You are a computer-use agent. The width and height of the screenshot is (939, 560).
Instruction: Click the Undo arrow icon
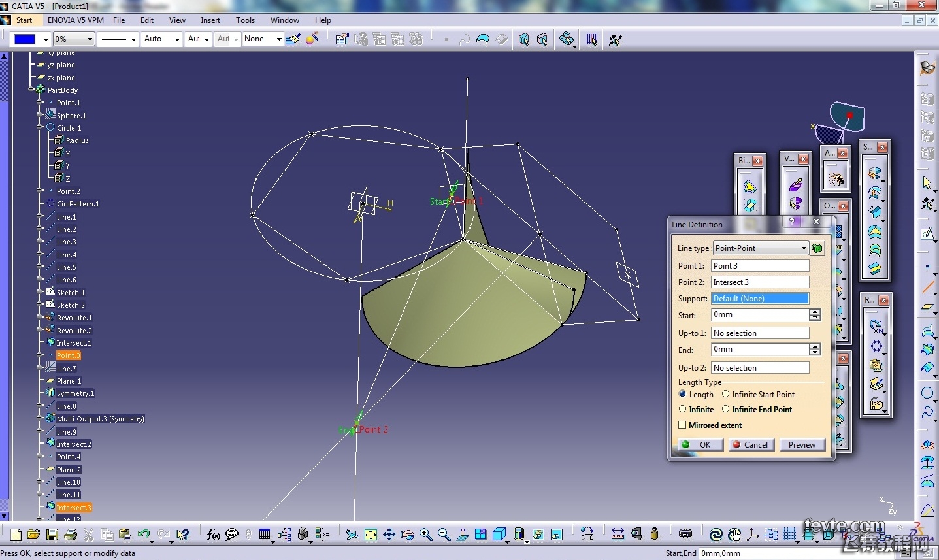(144, 535)
